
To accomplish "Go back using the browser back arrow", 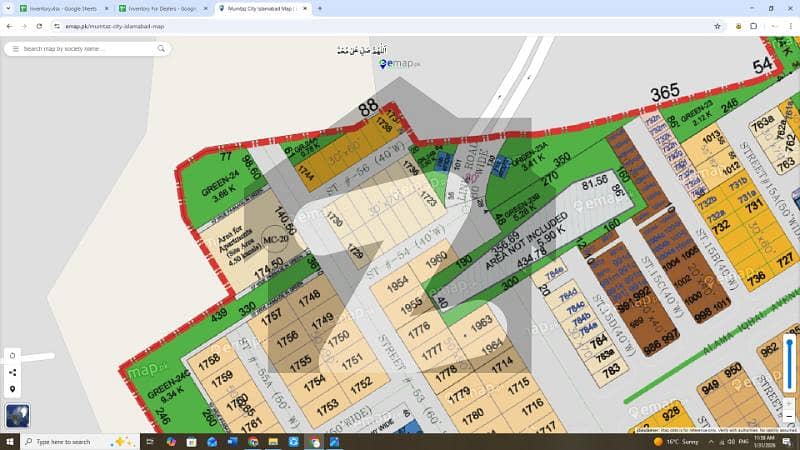I will pos(9,26).
